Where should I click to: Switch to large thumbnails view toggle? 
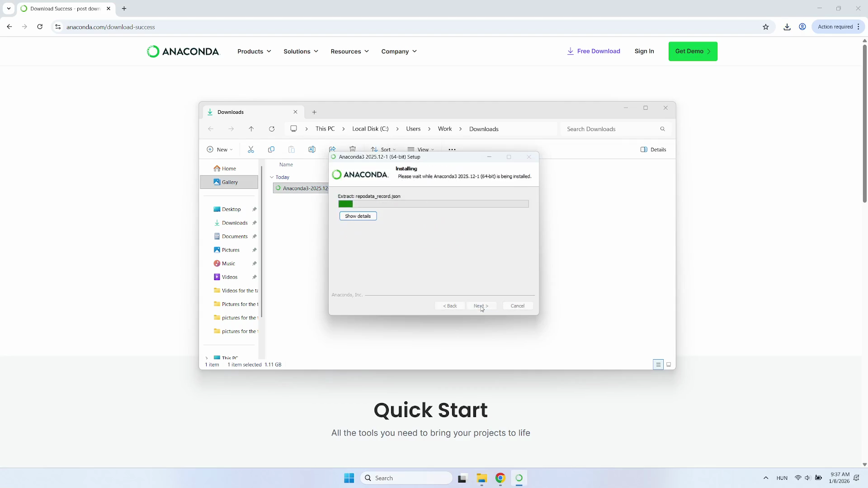tap(669, 365)
